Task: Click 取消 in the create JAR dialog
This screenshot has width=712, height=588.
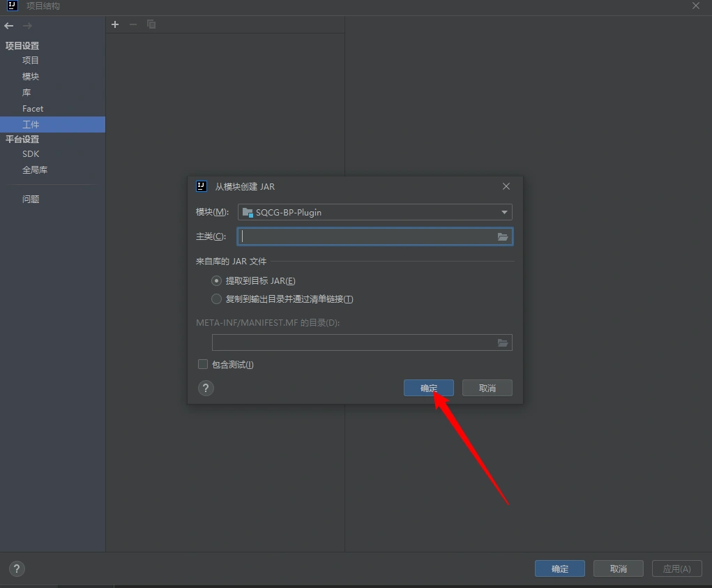Action: [487, 389]
